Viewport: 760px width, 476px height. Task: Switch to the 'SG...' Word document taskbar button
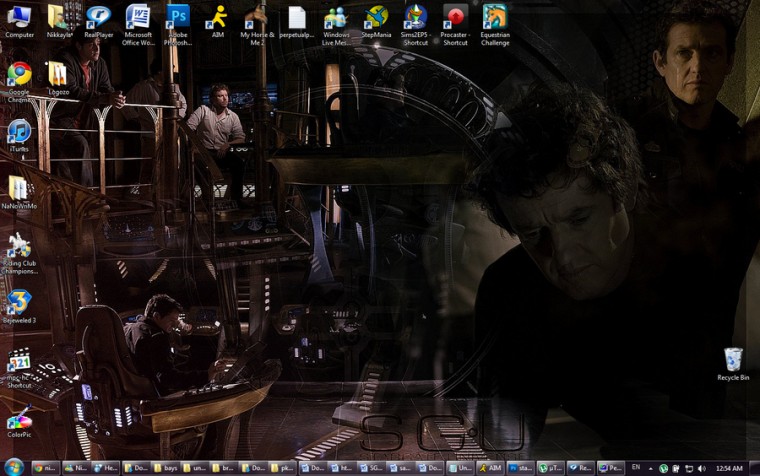[x=371, y=468]
